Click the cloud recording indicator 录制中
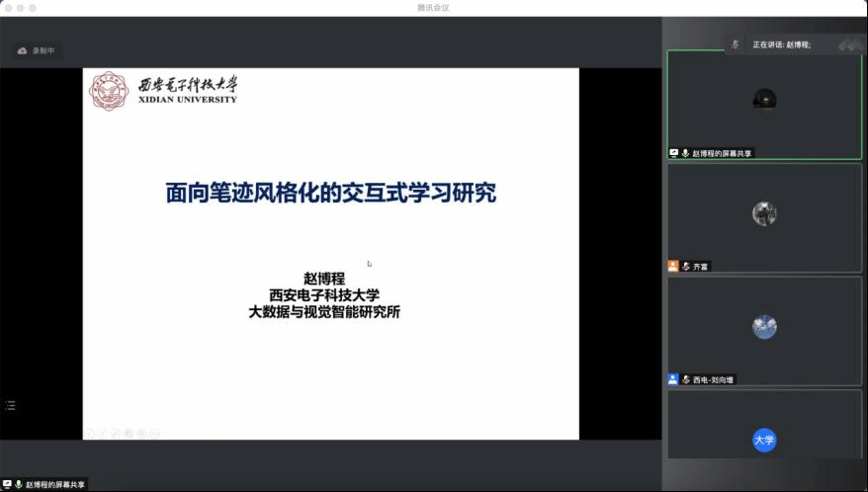 pos(37,50)
